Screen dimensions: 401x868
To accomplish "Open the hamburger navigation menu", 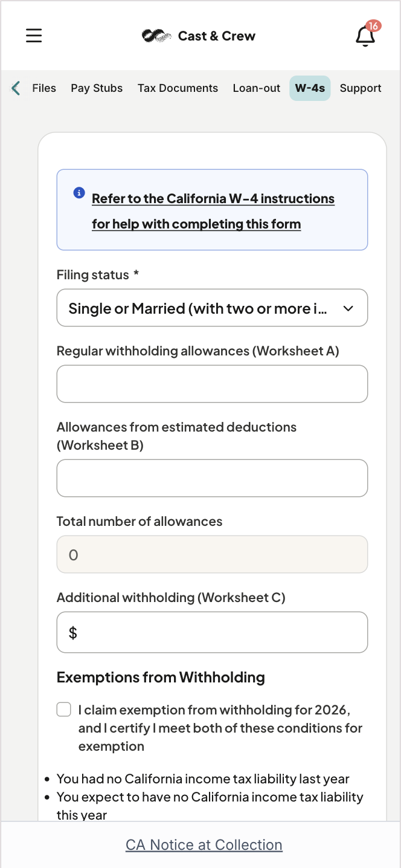I will 34,36.
